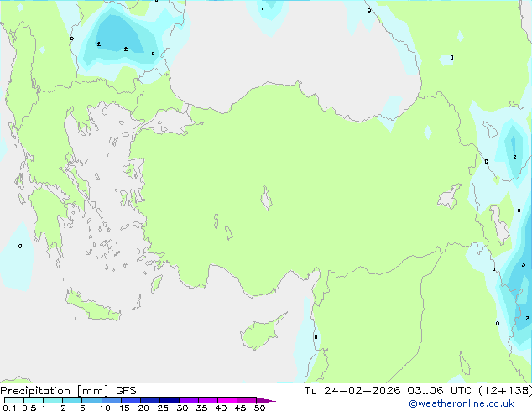
Task: Click the 0.1–0.5 mm legend color swatch
Action: pos(14,400)
